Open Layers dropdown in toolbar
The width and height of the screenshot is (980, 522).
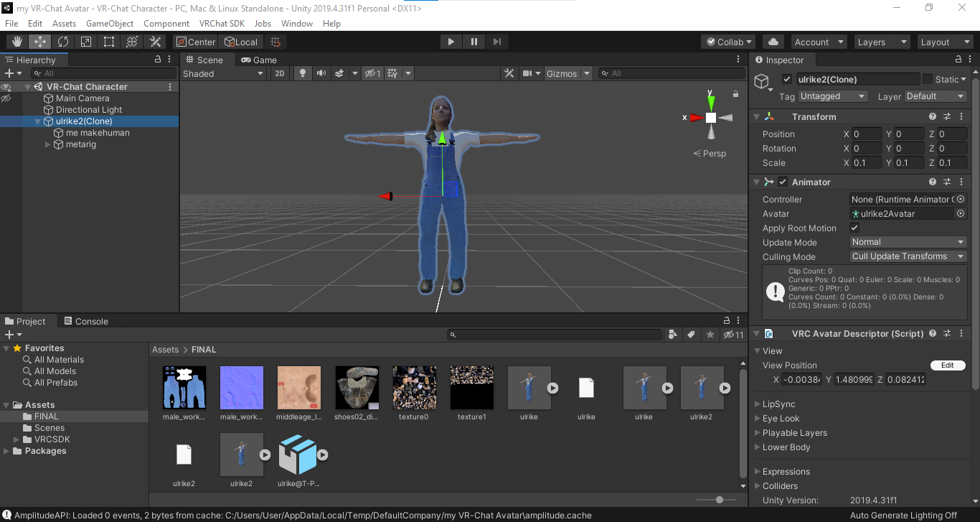881,42
